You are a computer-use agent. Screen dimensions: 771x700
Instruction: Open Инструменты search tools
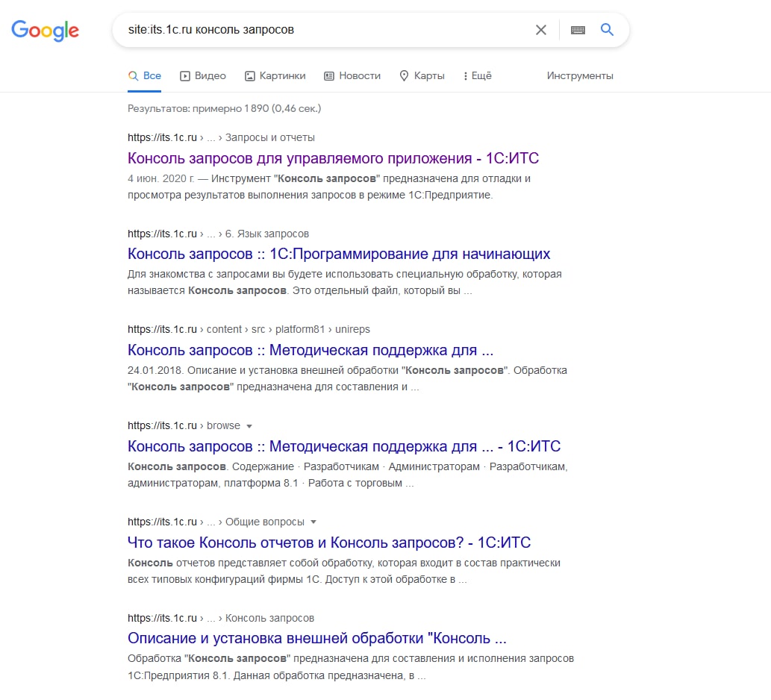580,75
